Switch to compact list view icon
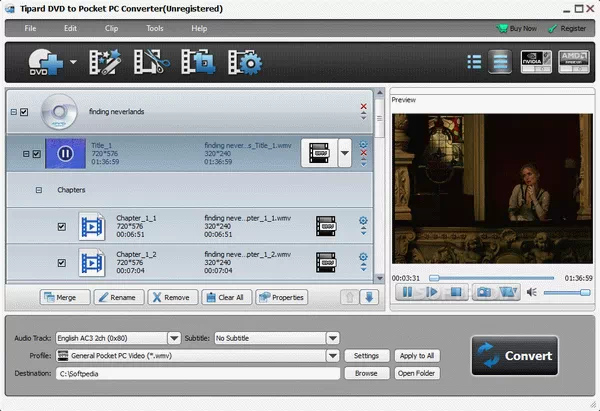This screenshot has width=600, height=411. coord(475,64)
